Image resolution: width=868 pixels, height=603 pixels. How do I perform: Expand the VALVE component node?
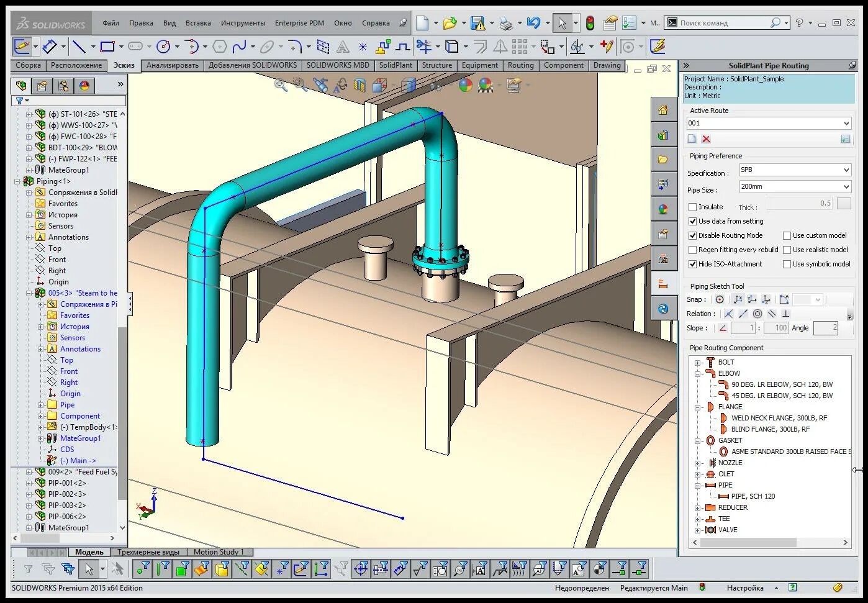[697, 530]
